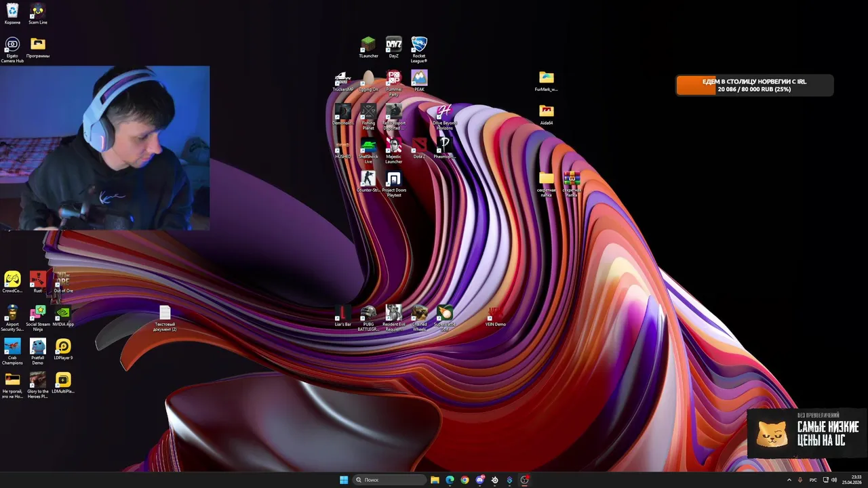The width and height of the screenshot is (868, 488).
Task: Open the clock showing 23:33
Action: 852,480
